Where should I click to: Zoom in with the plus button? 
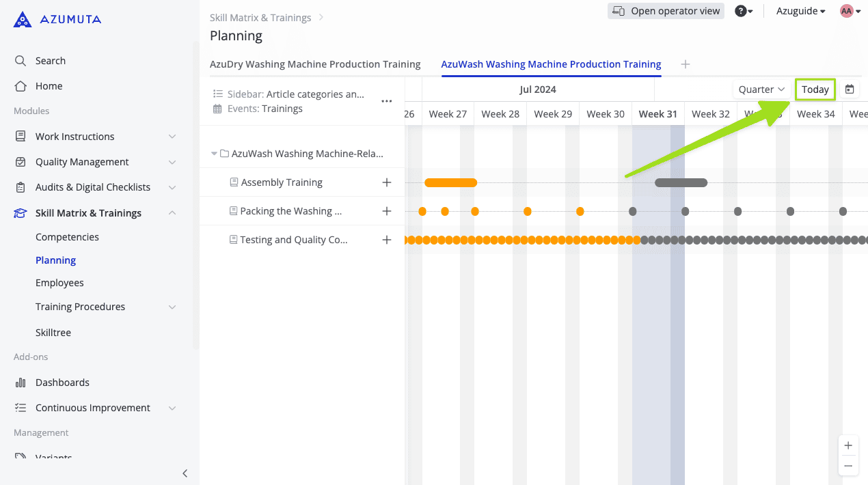tap(848, 446)
